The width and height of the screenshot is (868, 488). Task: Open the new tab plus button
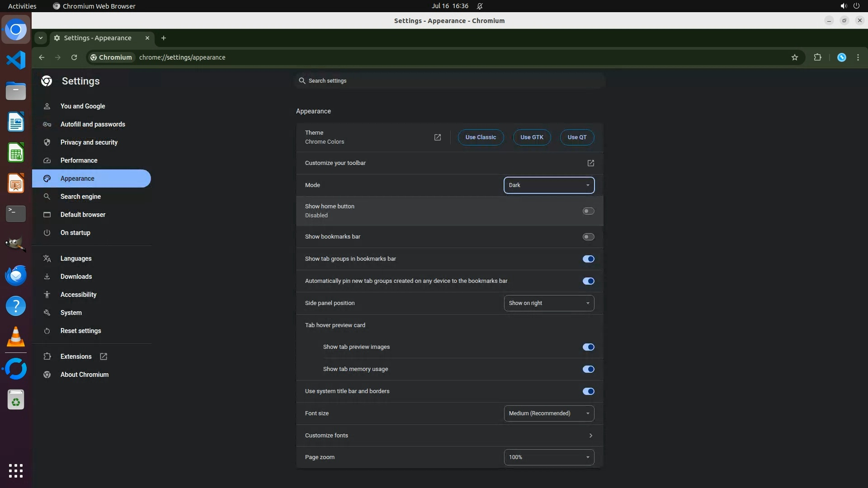tap(164, 38)
